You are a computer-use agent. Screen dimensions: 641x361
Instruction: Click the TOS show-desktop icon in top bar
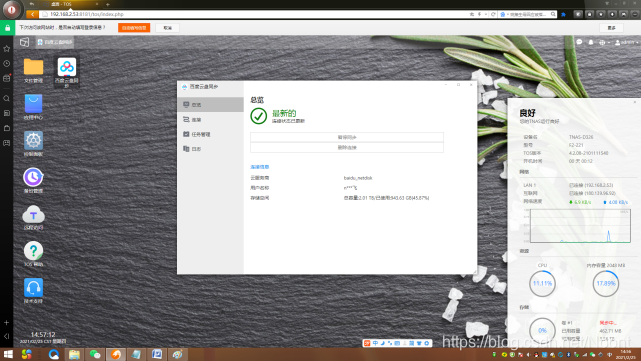click(25, 42)
